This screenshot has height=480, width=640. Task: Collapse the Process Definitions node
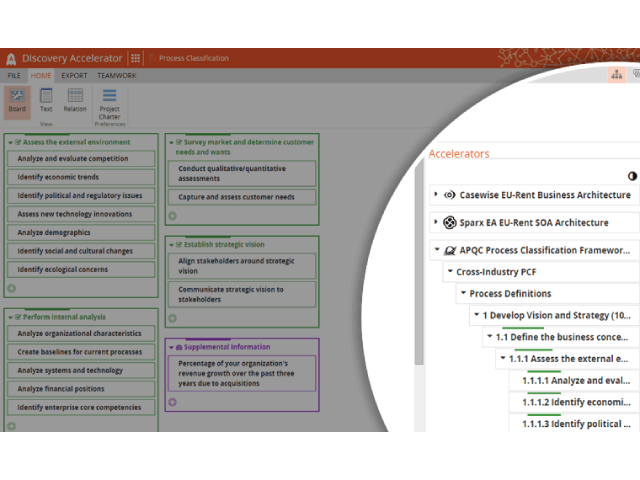pos(463,293)
